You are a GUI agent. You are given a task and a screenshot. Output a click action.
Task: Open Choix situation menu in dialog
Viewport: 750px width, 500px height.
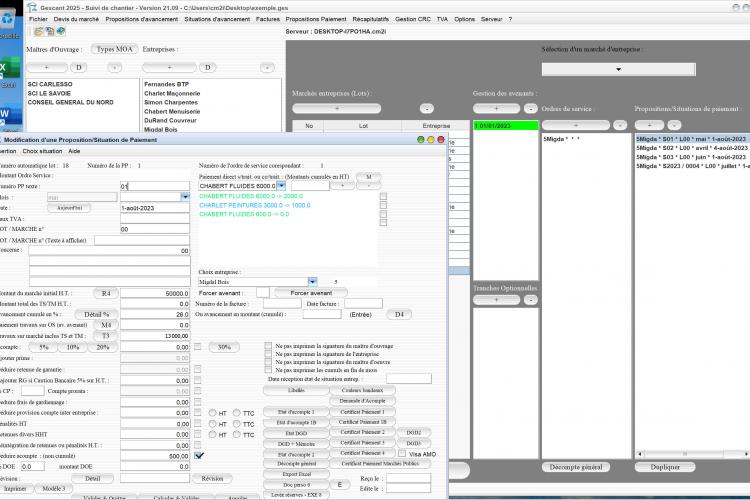coord(42,151)
